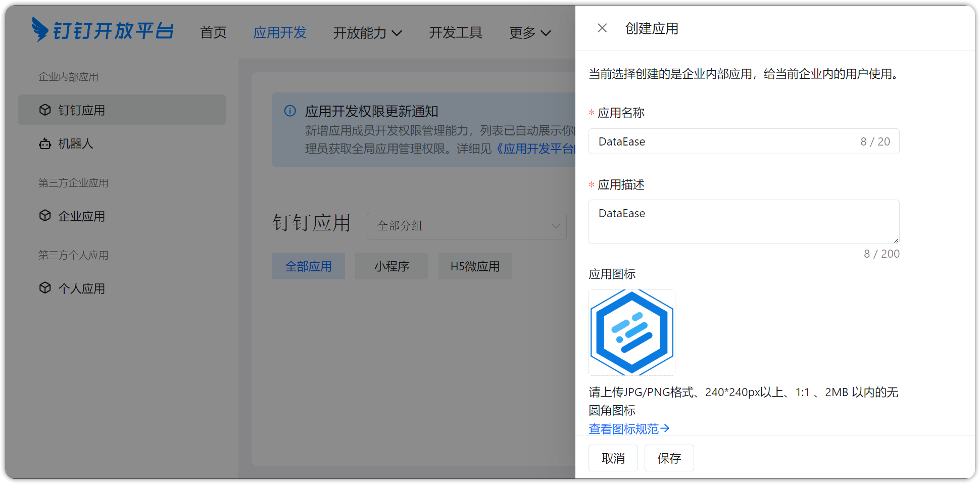Click the cube icon beside 个人应用
Screen dimensions: 980x484
click(45, 288)
